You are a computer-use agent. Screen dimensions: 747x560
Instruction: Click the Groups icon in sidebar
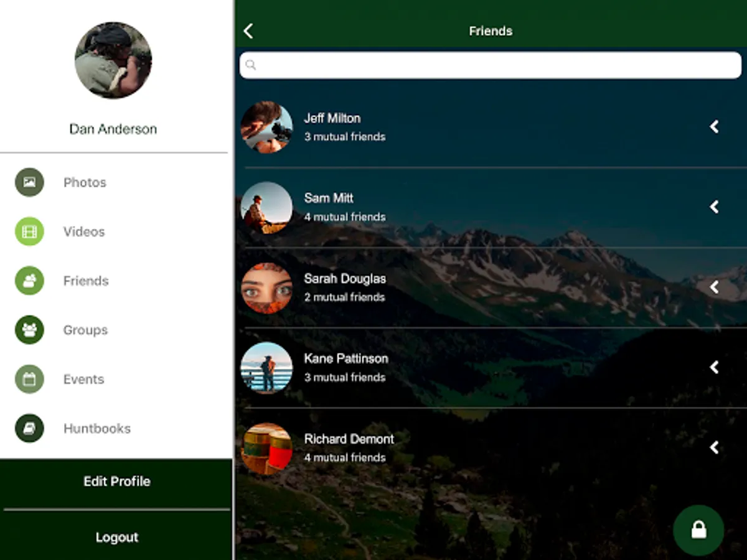click(29, 330)
